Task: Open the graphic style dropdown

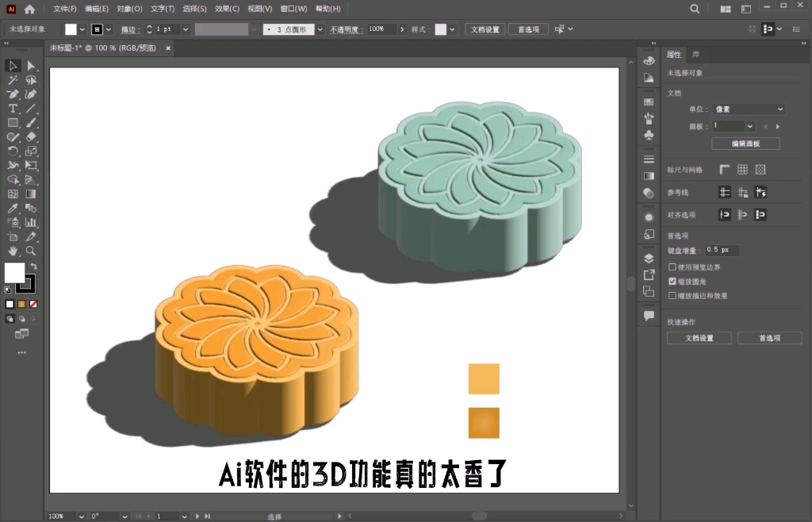Action: pos(452,29)
